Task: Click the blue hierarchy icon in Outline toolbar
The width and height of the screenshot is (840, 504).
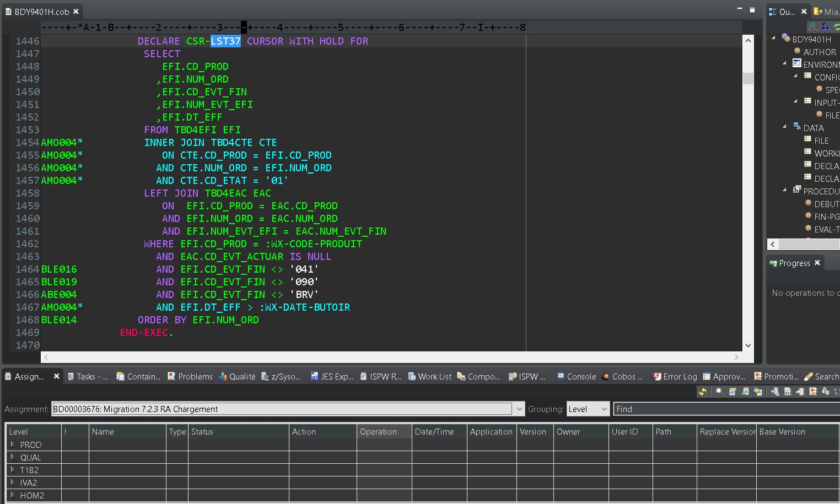Action: tap(825, 26)
